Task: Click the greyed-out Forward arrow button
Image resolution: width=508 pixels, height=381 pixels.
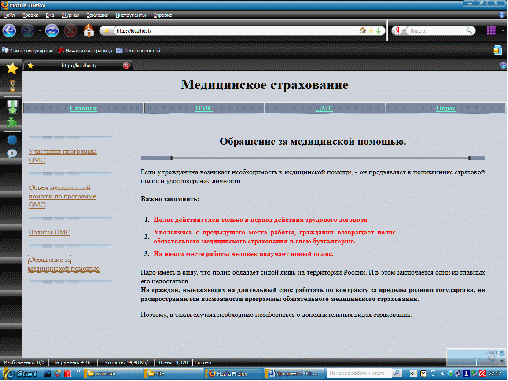Action: [x=28, y=31]
